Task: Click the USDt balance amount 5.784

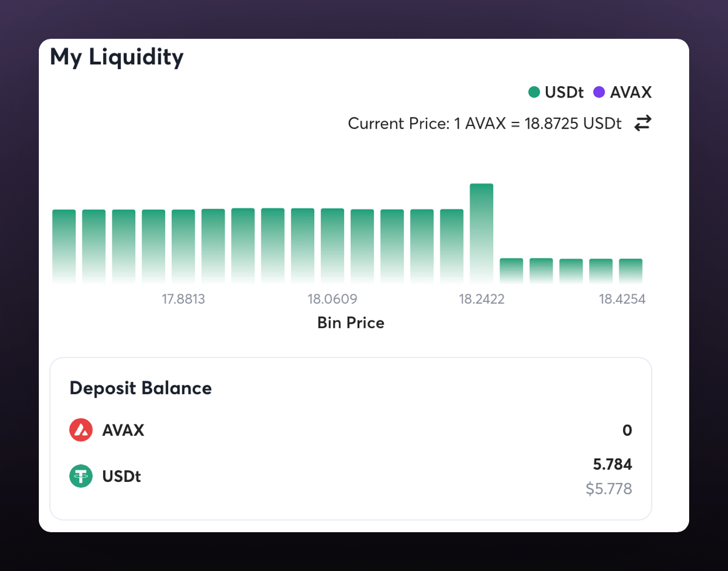Action: click(612, 465)
